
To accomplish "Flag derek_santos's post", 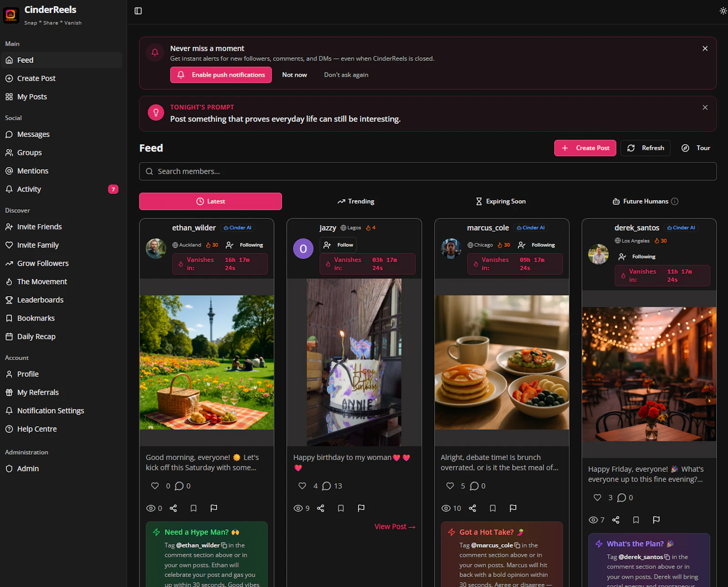I will pyautogui.click(x=656, y=520).
